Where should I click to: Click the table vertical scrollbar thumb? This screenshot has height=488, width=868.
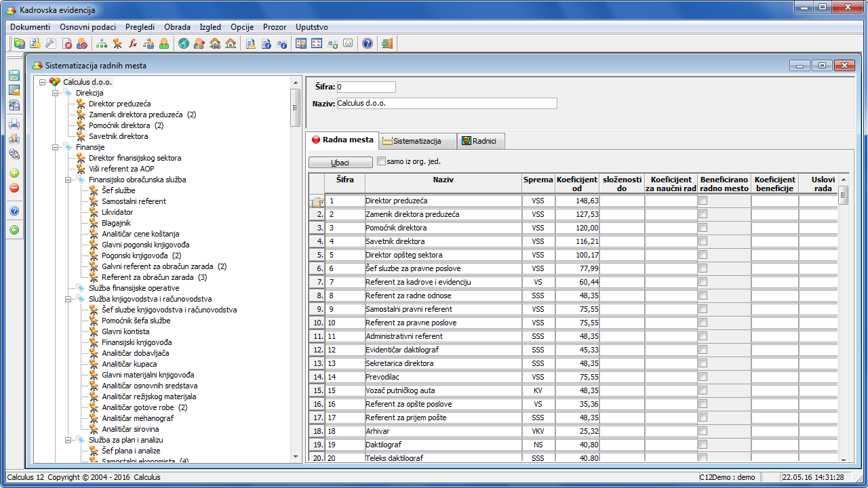[843, 196]
